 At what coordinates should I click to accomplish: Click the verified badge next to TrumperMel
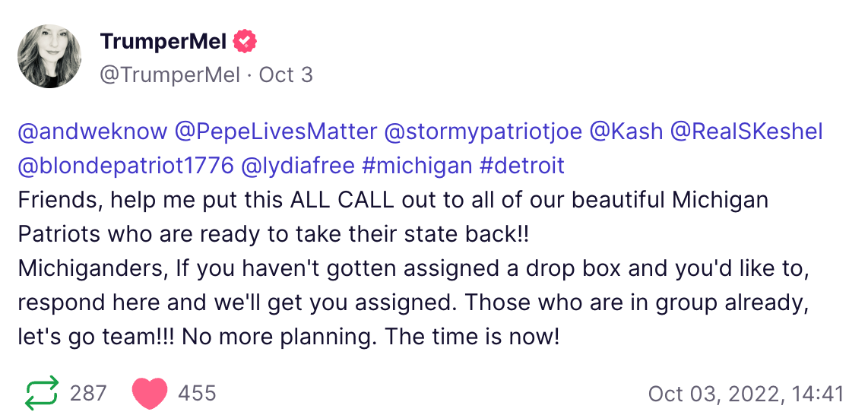245,42
